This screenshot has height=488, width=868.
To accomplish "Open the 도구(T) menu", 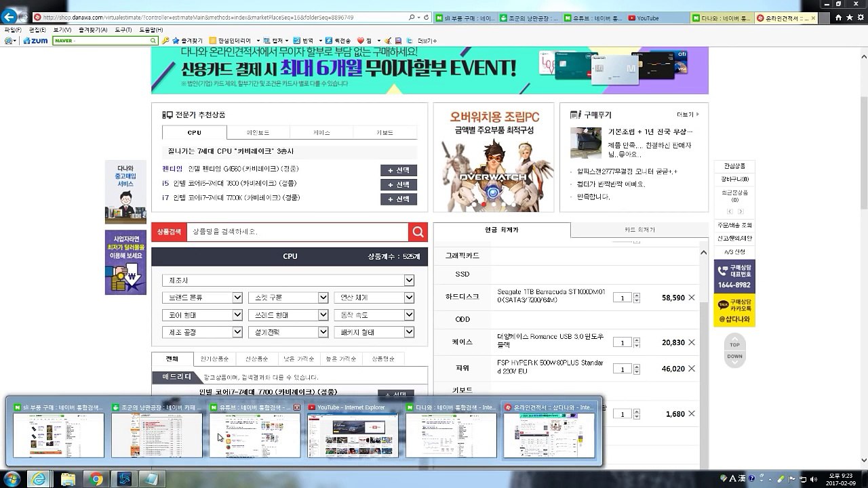I will pos(123,30).
